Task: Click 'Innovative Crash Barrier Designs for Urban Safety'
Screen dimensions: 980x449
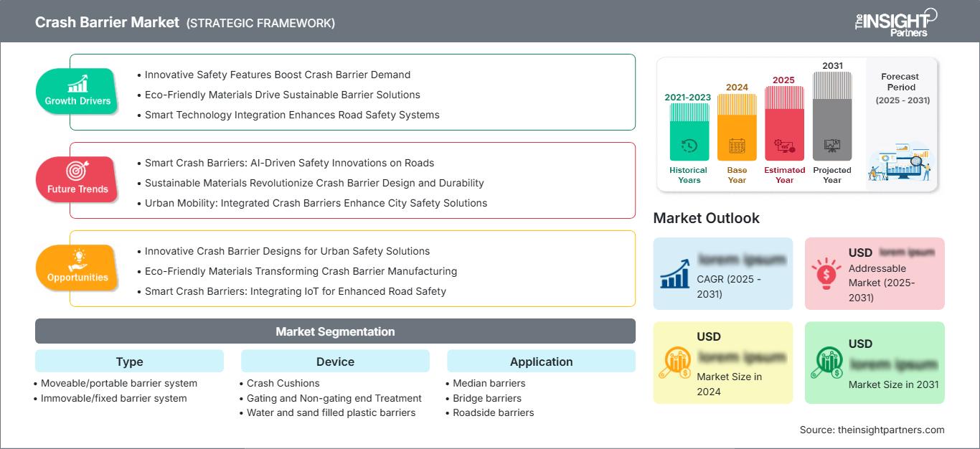Action: click(287, 251)
